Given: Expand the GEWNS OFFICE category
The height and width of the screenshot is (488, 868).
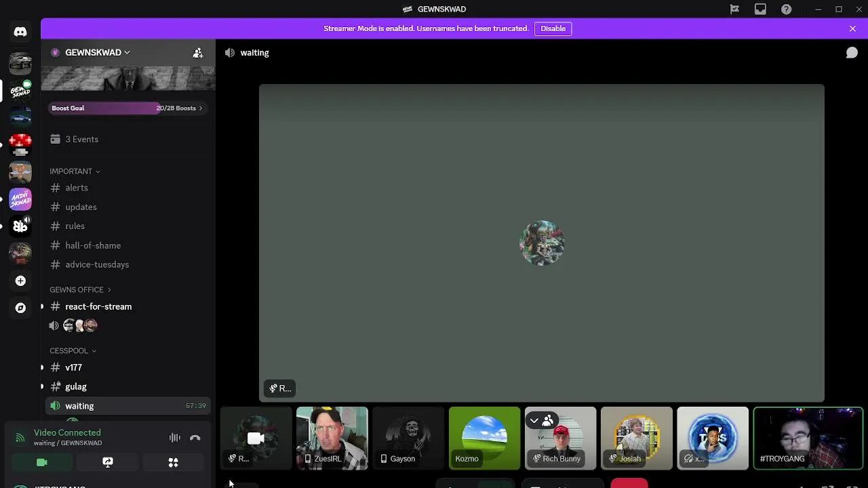Looking at the screenshot, I should (x=80, y=289).
